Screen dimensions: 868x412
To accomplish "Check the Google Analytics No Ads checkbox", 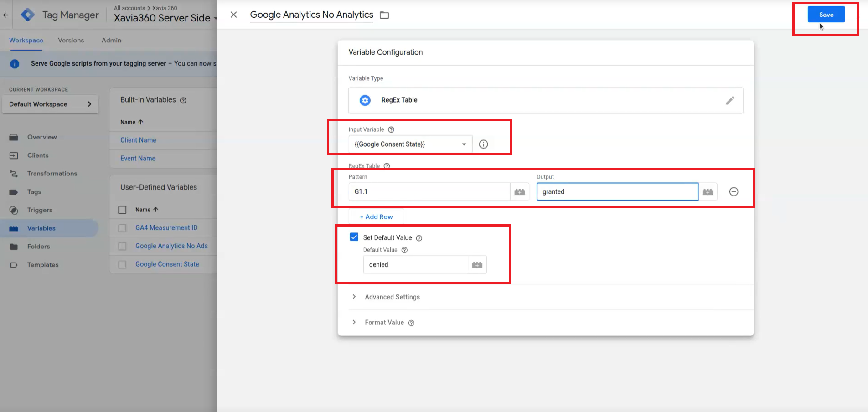I will tap(122, 246).
